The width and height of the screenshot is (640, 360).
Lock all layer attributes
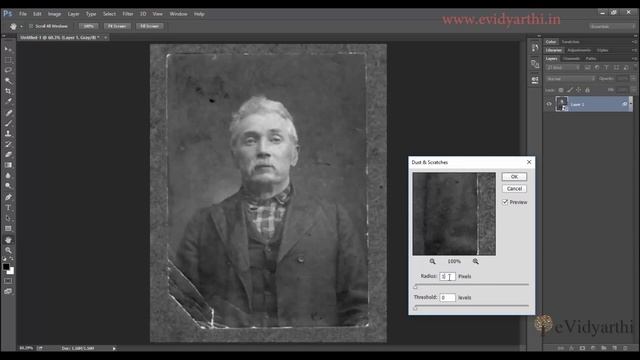click(x=587, y=90)
